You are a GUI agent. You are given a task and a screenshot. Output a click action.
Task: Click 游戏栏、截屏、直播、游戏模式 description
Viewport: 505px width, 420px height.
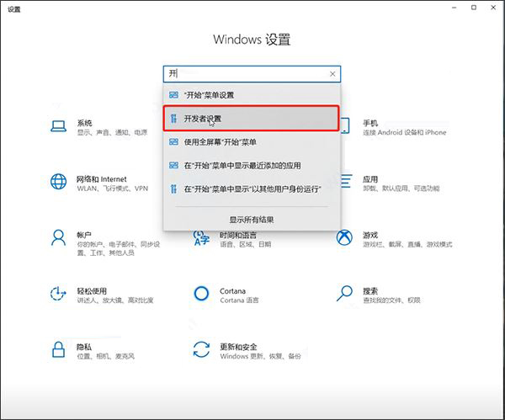(x=407, y=244)
